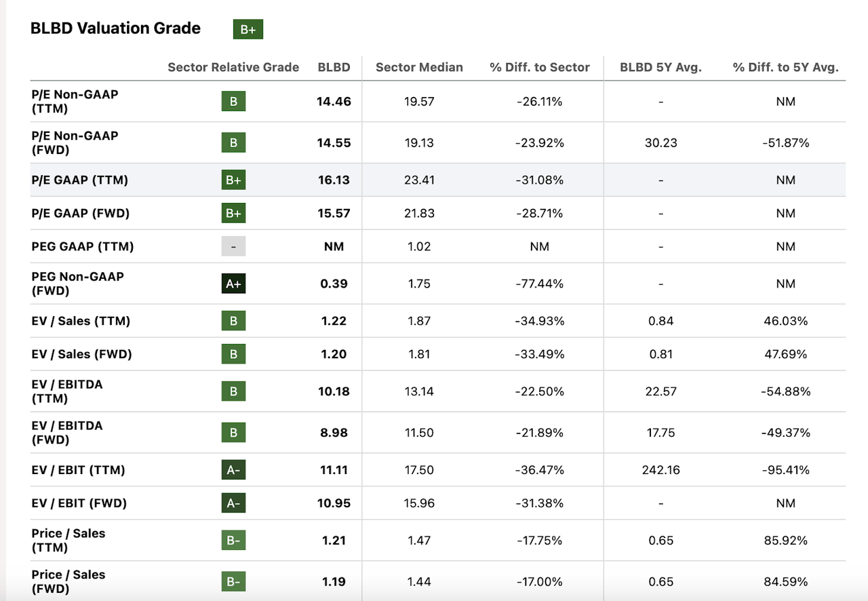This screenshot has width=868, height=601.
Task: Select the sector difference -26.11%
Action: click(x=540, y=102)
